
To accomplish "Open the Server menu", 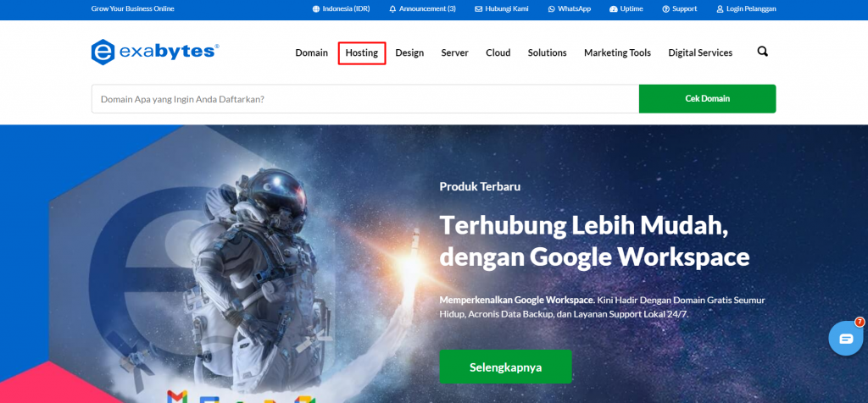I will [455, 52].
